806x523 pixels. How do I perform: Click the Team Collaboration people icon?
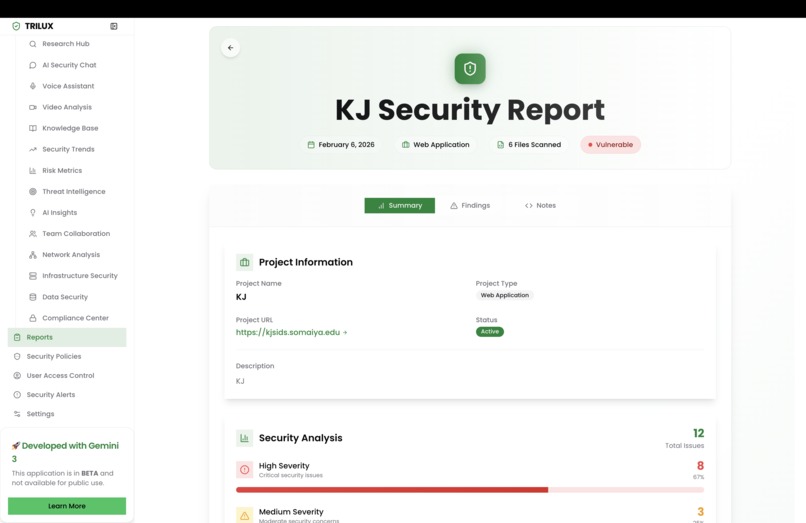33,234
